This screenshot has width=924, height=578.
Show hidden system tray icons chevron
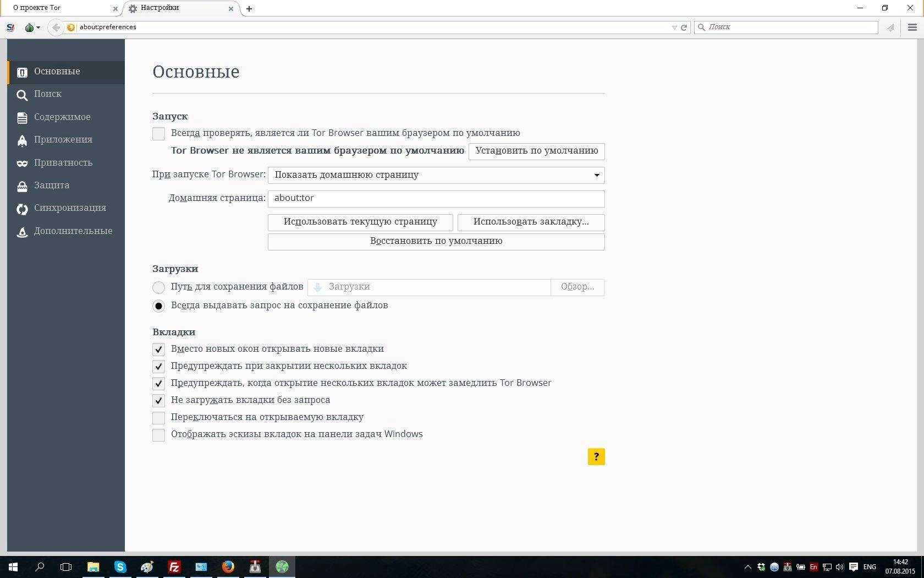(747, 567)
